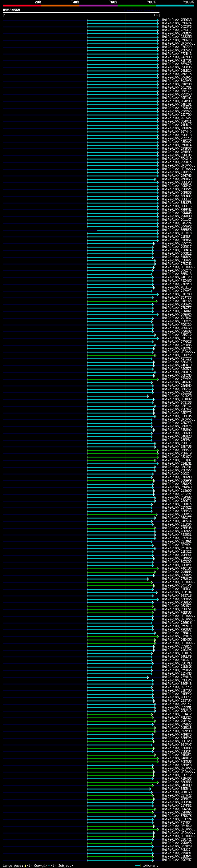Open hit UniRef100_A0LCX4
Viewport: 197px width, 868px height.
[177, 850]
